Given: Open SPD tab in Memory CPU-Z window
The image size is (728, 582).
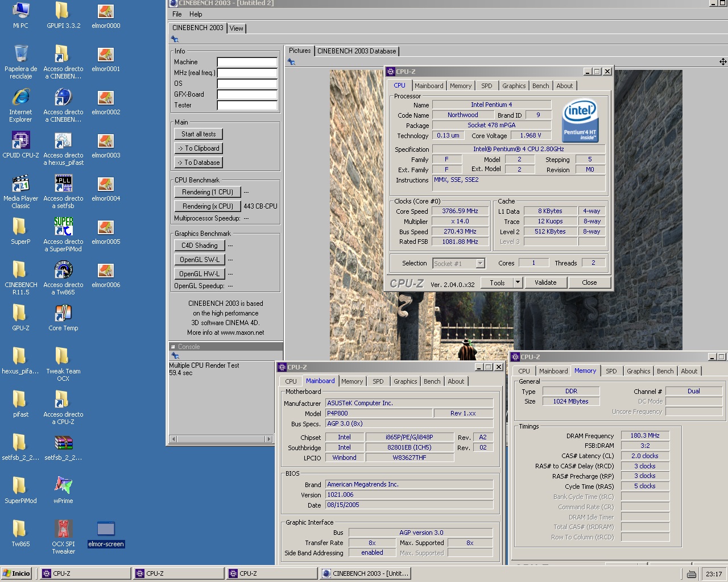Looking at the screenshot, I should click(x=611, y=371).
